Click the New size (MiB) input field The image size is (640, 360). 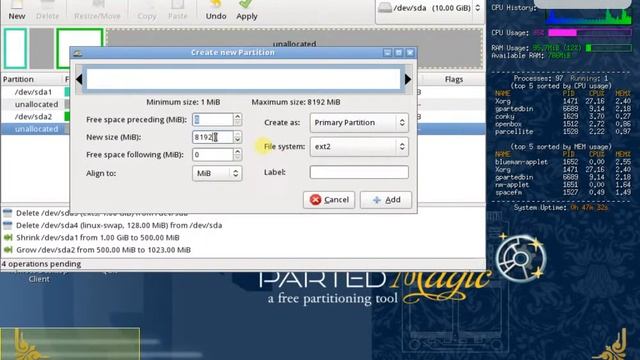click(213, 137)
